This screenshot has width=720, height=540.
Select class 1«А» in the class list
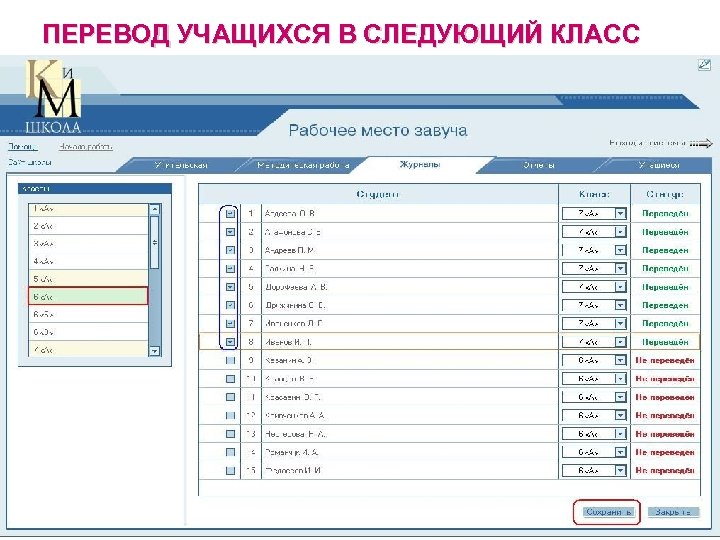88,209
